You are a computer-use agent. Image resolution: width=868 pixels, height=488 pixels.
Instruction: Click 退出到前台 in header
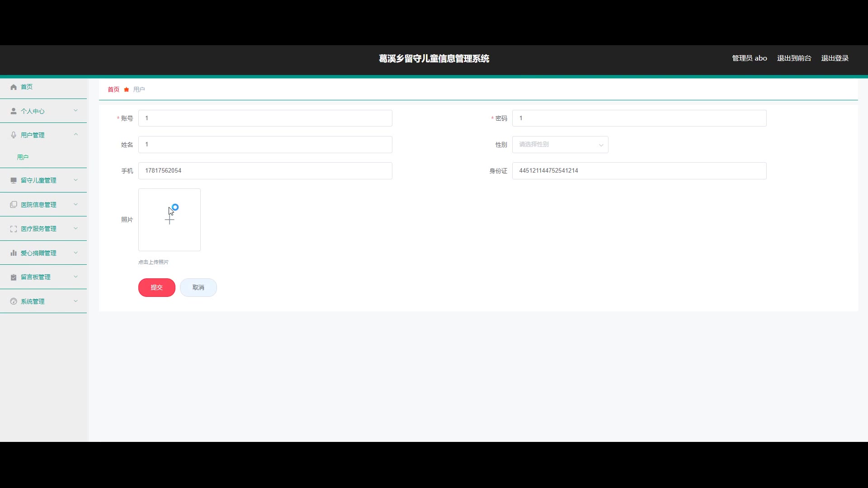point(794,58)
